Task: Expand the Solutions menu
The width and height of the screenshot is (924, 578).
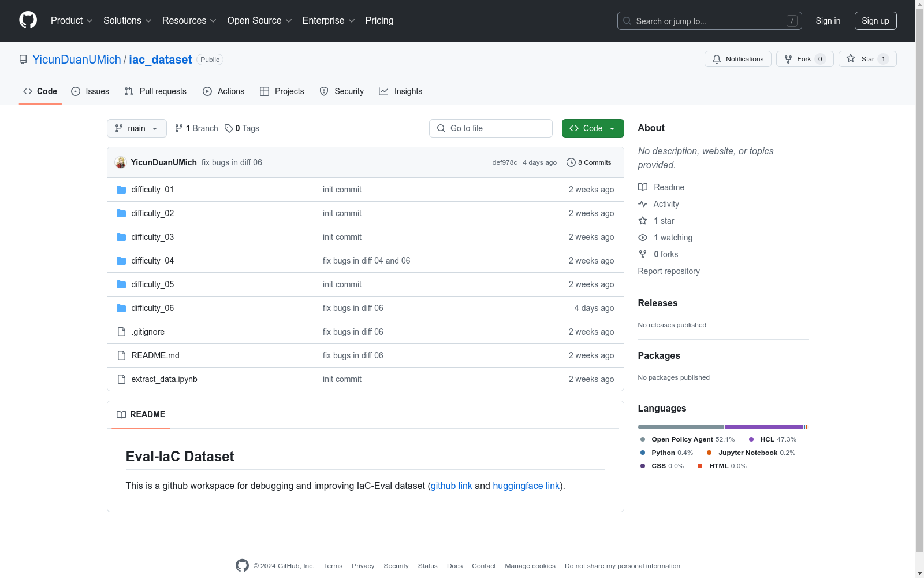Action: [x=128, y=21]
